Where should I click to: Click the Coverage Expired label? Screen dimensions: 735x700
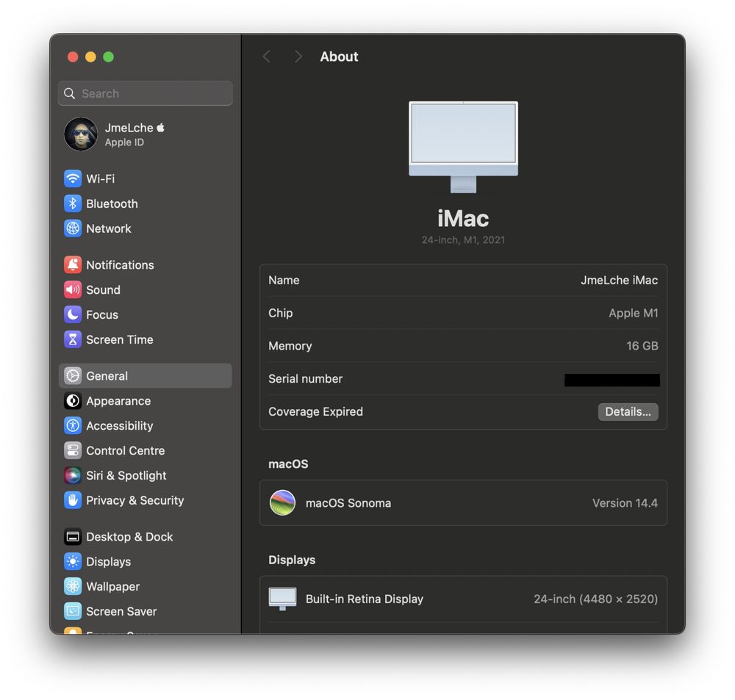tap(315, 411)
